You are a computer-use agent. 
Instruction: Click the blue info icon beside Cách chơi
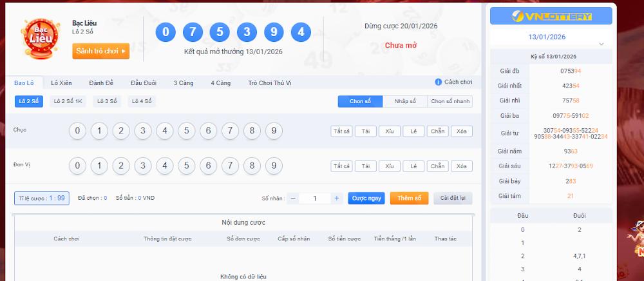(x=438, y=82)
